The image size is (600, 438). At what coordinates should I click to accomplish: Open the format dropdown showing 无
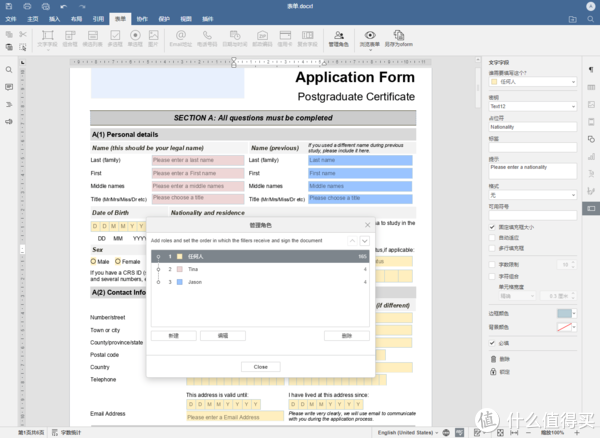tap(533, 195)
